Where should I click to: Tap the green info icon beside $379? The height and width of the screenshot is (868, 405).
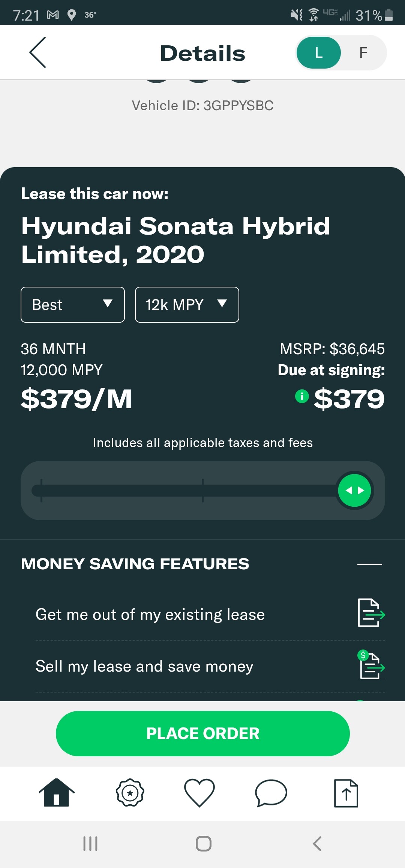click(302, 396)
